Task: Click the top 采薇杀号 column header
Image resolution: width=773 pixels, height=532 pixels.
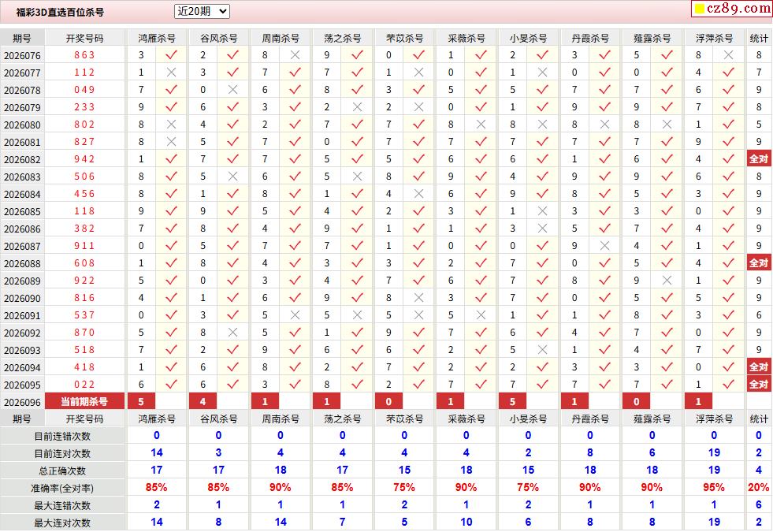Action: 466,38
